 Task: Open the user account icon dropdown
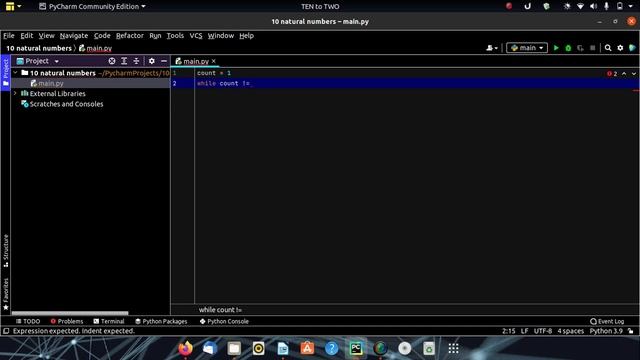click(492, 48)
